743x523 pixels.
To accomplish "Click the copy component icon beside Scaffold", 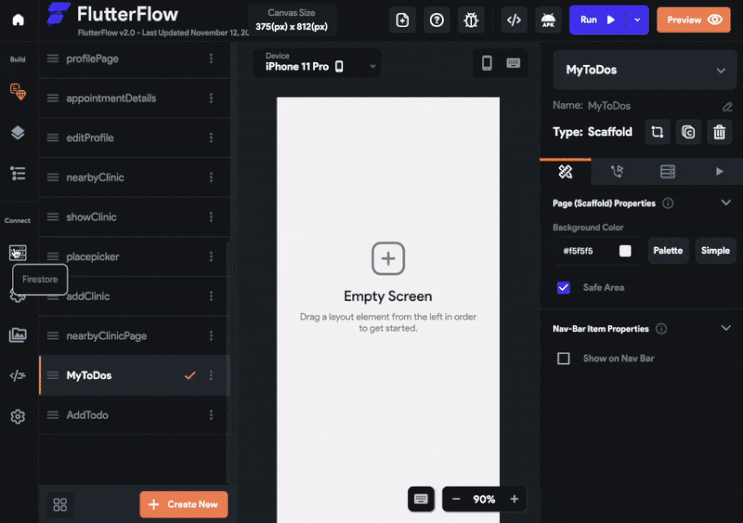I will 688,132.
